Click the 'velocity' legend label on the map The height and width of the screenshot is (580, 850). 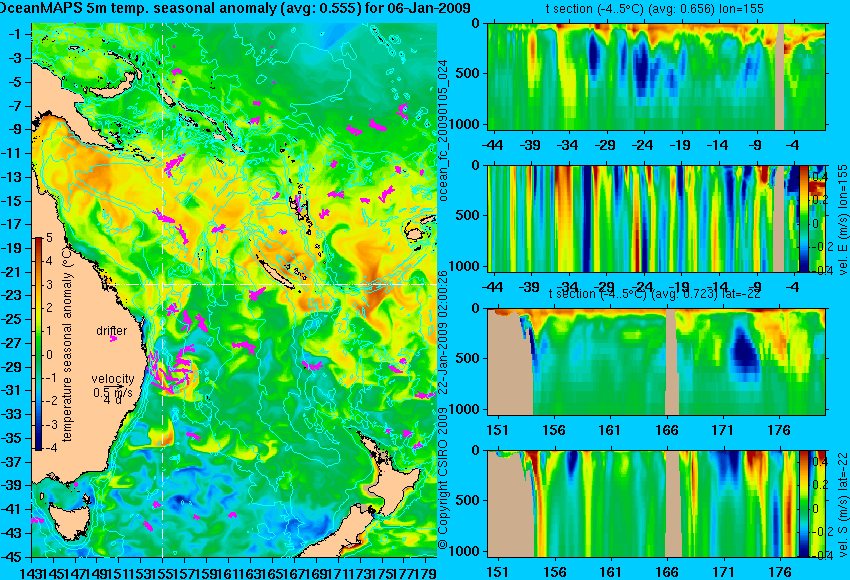[x=112, y=379]
